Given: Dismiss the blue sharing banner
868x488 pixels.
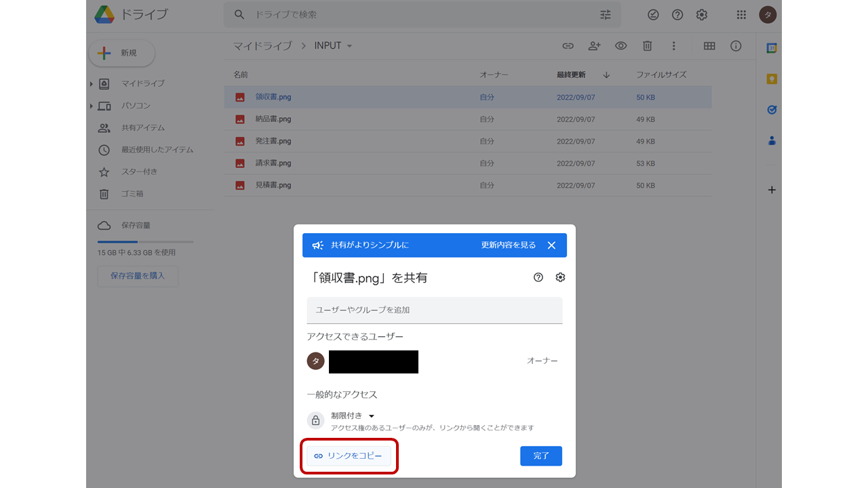Looking at the screenshot, I should click(551, 245).
